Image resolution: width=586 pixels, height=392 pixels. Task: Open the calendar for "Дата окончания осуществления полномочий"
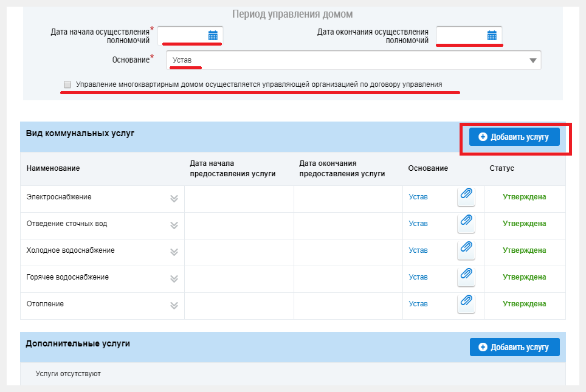pyautogui.click(x=492, y=35)
